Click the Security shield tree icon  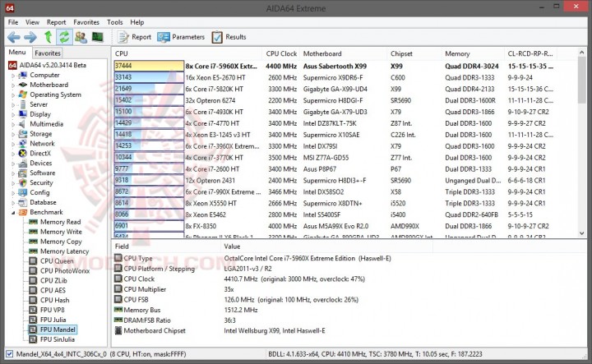[x=23, y=182]
